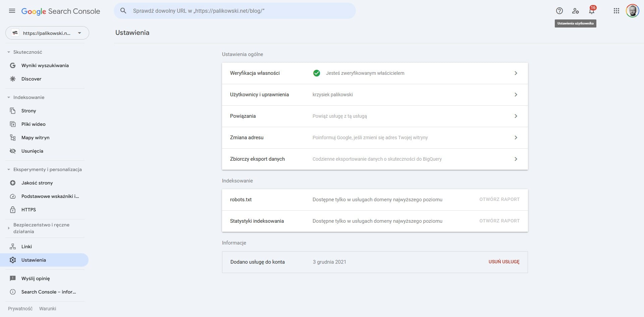
Task: Open the Google apps grid
Action: (616, 11)
